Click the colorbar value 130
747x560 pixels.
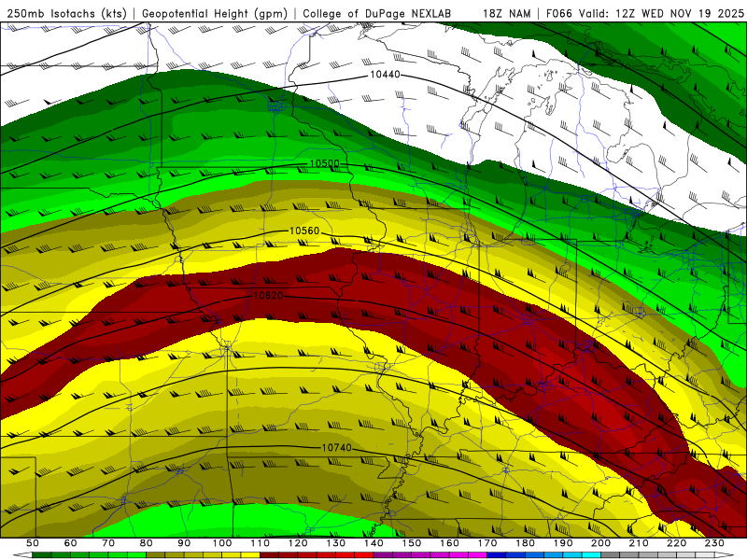[x=336, y=543]
